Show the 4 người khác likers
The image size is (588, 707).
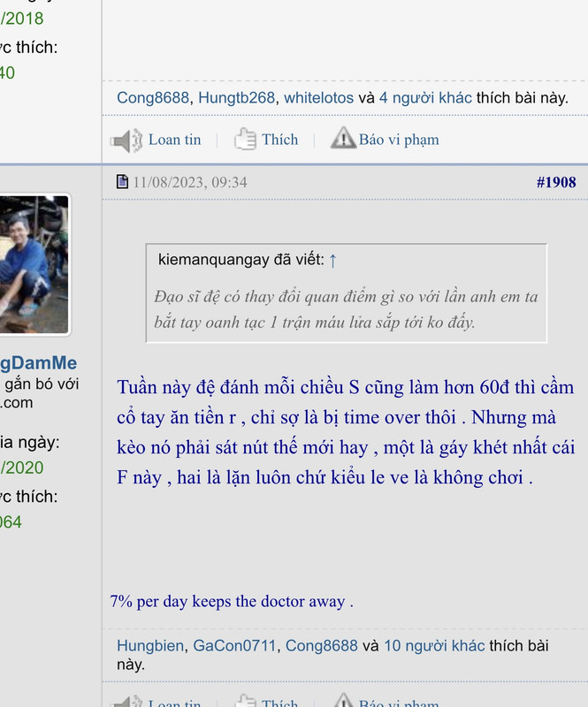pyautogui.click(x=425, y=98)
